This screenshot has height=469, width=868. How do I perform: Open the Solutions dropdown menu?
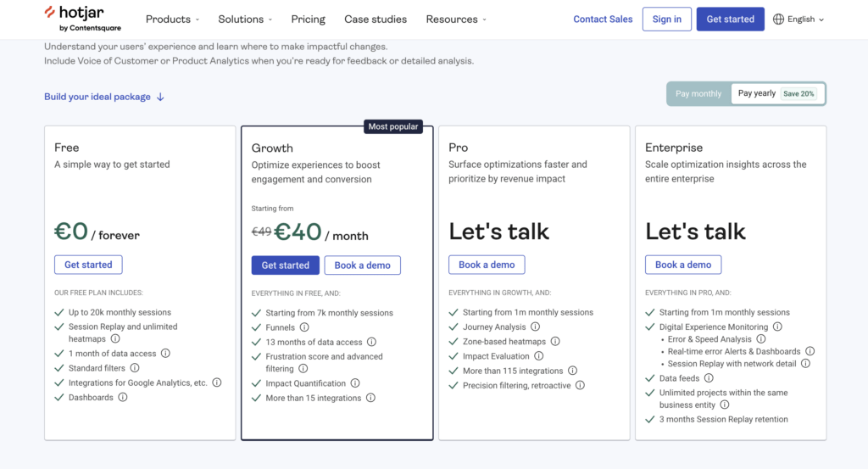[245, 19]
